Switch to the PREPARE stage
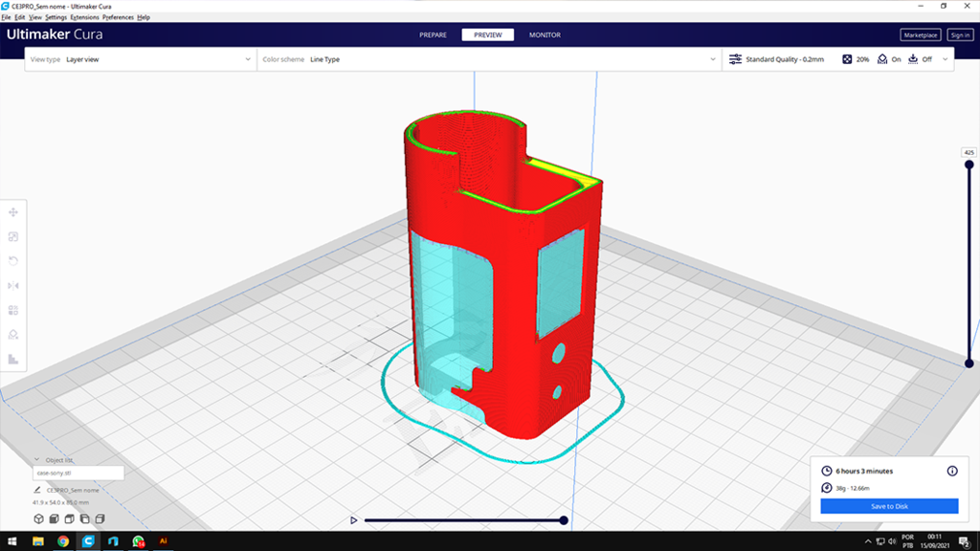980x551 pixels. click(x=434, y=35)
